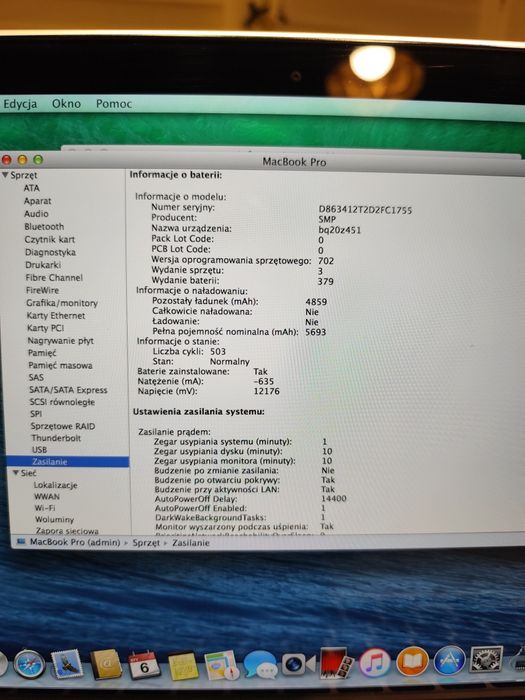Close the MacBook Pro window
525x700 pixels.
coord(7,160)
